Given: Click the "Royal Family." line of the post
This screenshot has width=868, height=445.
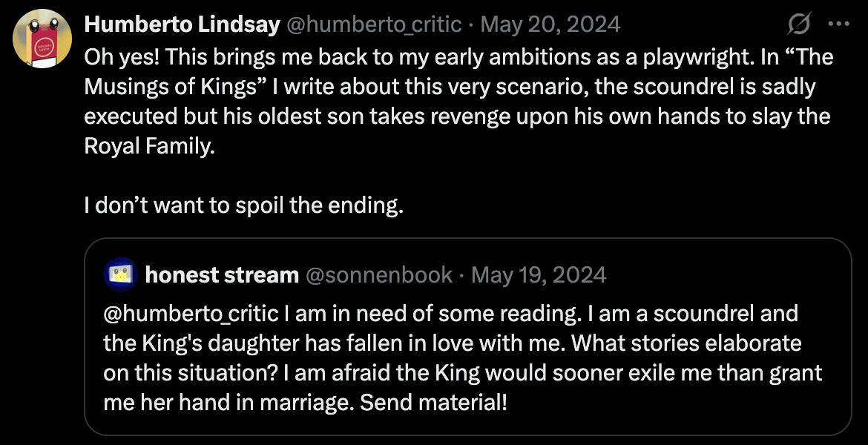Looking at the screenshot, I should 149,146.
